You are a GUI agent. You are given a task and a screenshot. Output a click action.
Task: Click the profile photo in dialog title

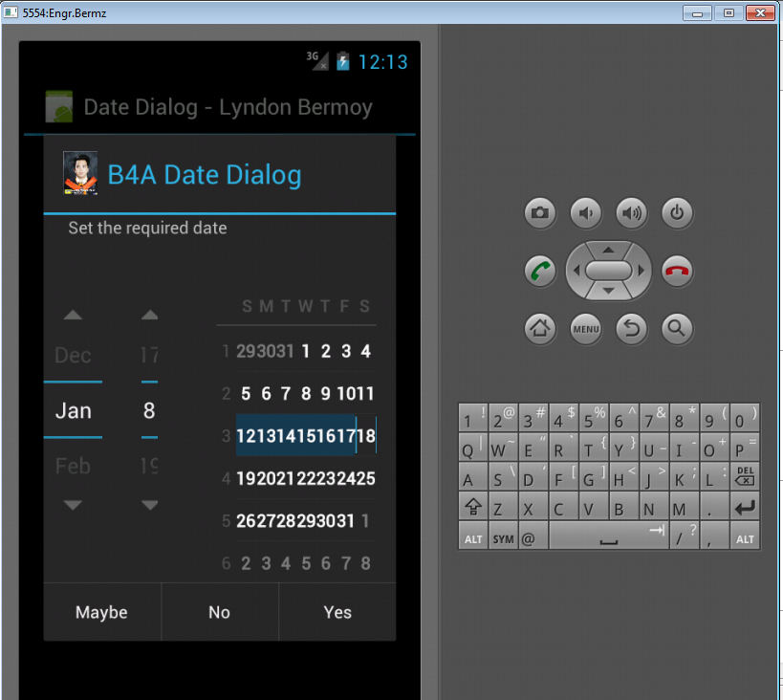80,173
